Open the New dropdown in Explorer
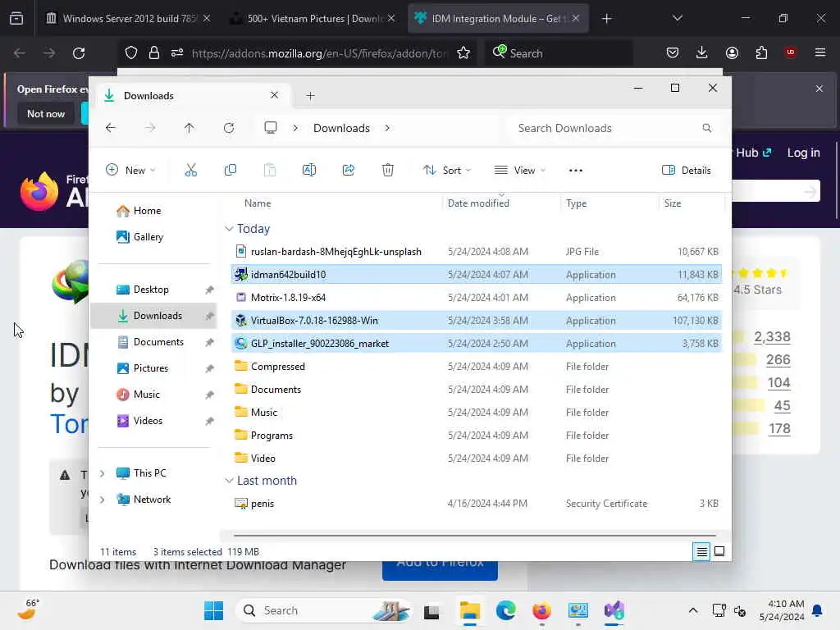The width and height of the screenshot is (840, 630). tap(130, 171)
